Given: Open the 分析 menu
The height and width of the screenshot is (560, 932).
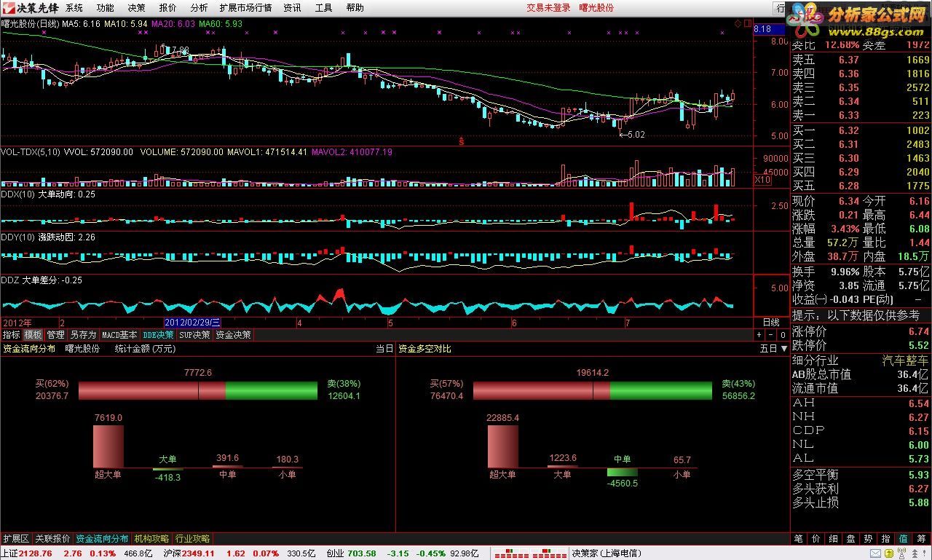Looking at the screenshot, I should [x=199, y=7].
